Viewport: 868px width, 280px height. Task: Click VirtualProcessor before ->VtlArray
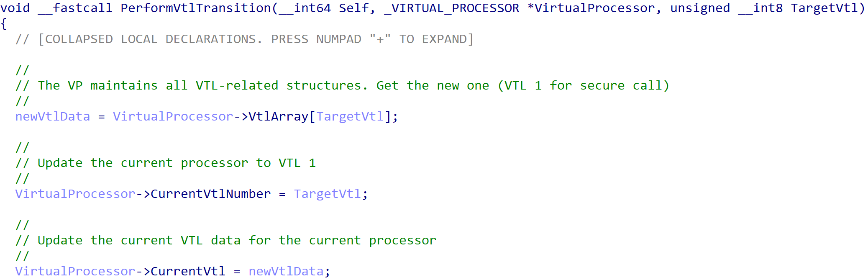point(173,116)
